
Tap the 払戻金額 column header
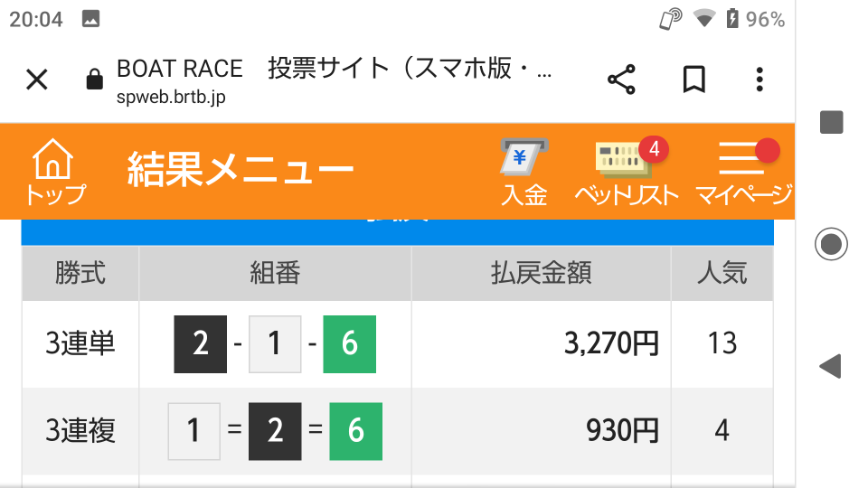[x=541, y=273]
